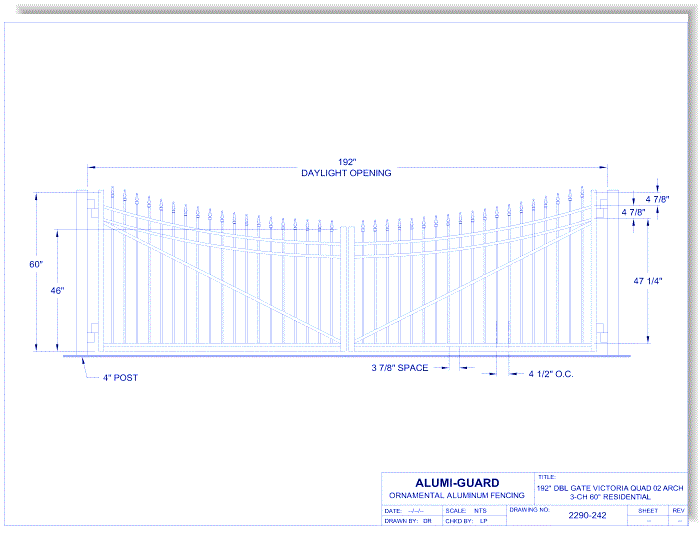Select ORNAMENTAL ALUMINUM FENCING subtitle
This screenshot has height=550, width=700.
pyautogui.click(x=457, y=496)
